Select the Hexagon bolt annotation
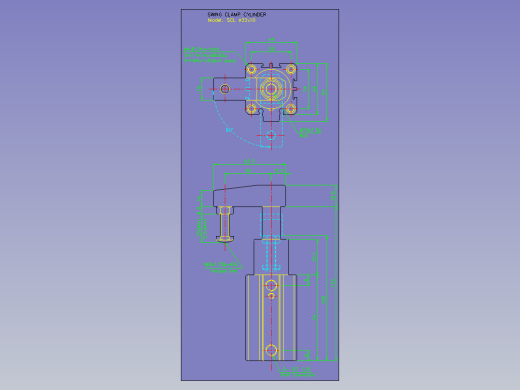The width and height of the screenshot is (520, 390). [224, 271]
